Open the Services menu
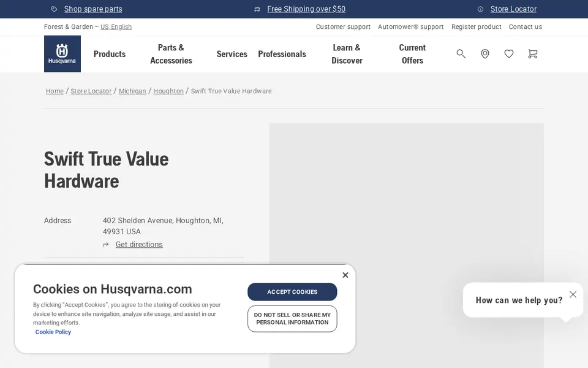This screenshot has width=588, height=368. pyautogui.click(x=232, y=54)
